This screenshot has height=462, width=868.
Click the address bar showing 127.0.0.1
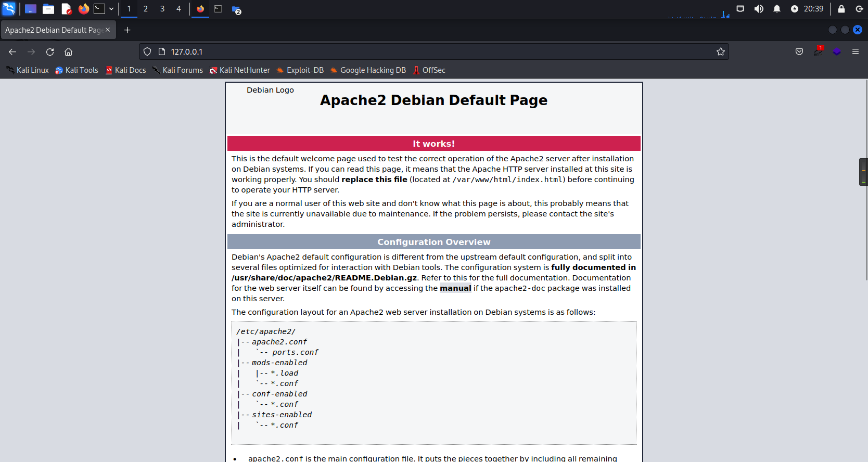(x=433, y=52)
